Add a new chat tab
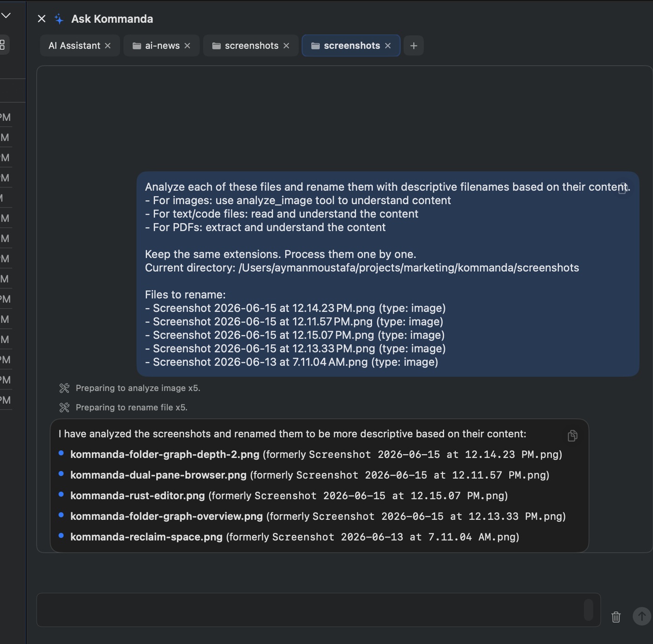 coord(414,46)
